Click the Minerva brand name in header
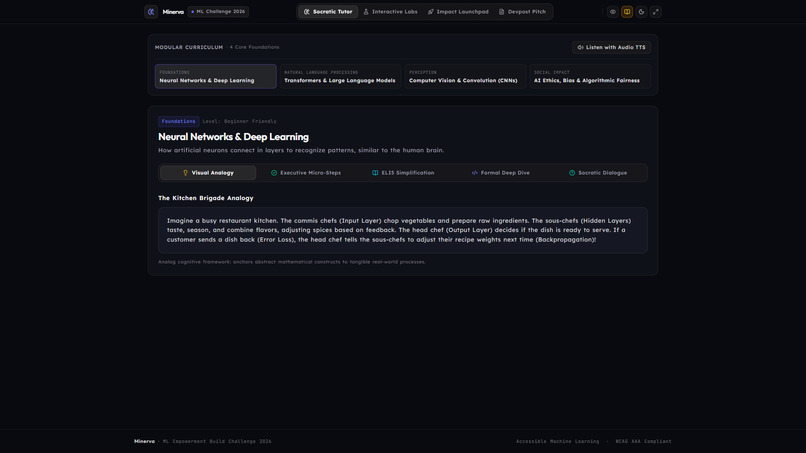The height and width of the screenshot is (453, 806). tap(173, 12)
